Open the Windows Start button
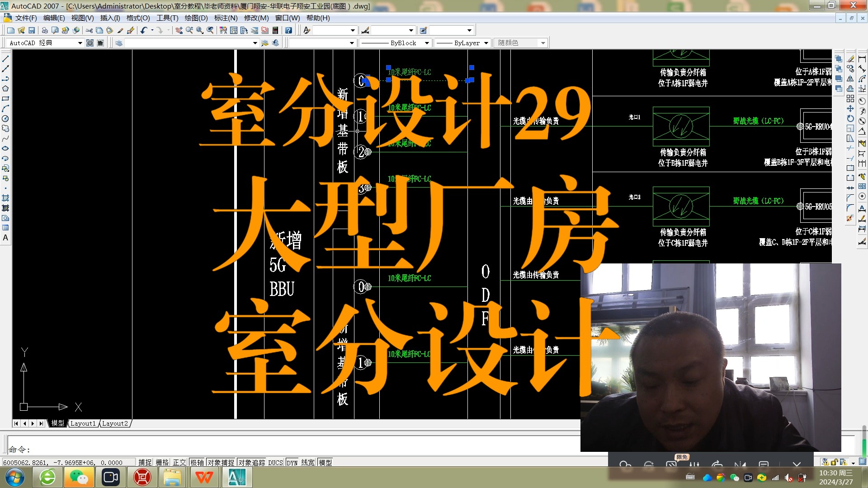Viewport: 868px width, 488px height. point(14,478)
